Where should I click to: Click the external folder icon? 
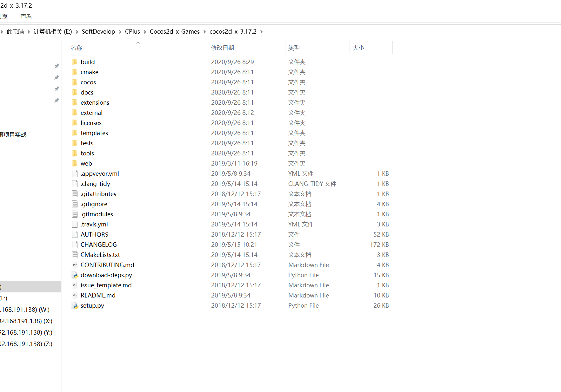click(75, 112)
